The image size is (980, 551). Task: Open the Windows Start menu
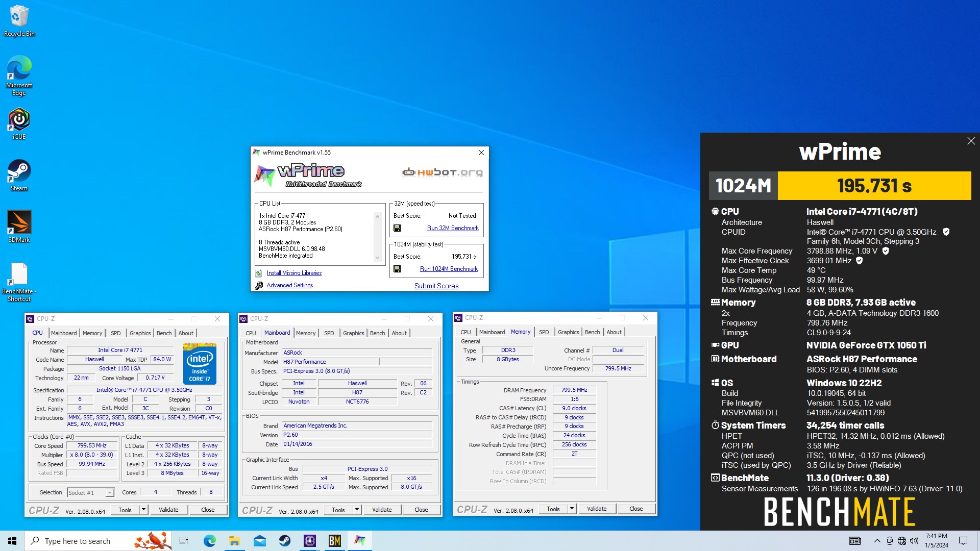pyautogui.click(x=12, y=541)
